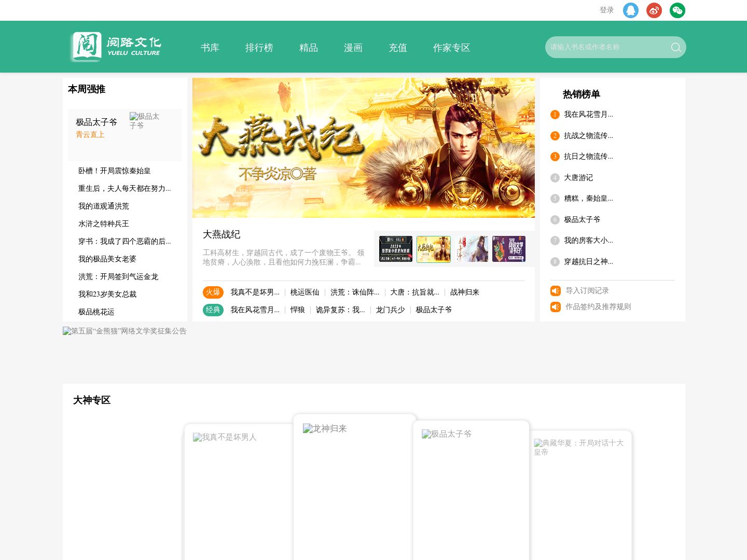Open 洪荒：诛仙阵... in 火爆 row
Viewport: 747px width, 560px height.
[355, 292]
